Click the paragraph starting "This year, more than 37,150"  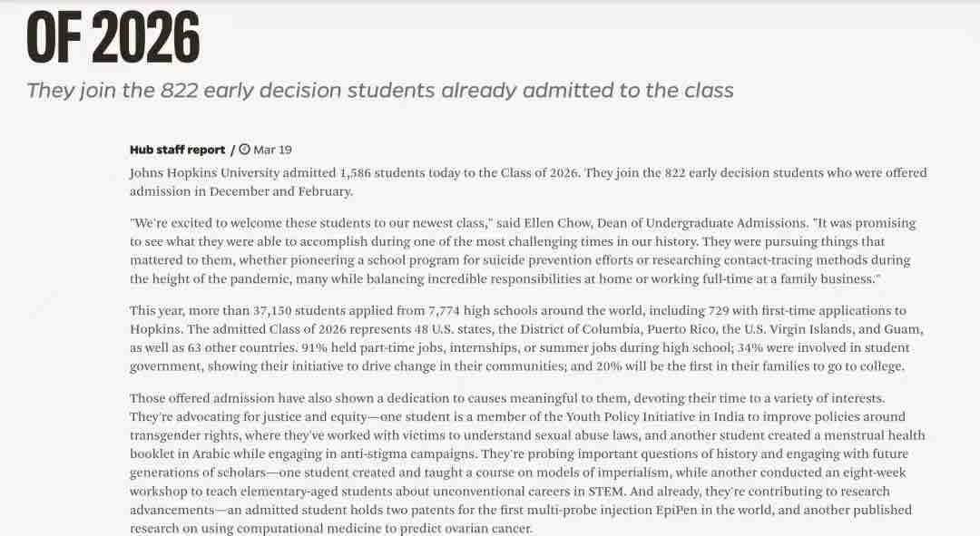(x=526, y=338)
